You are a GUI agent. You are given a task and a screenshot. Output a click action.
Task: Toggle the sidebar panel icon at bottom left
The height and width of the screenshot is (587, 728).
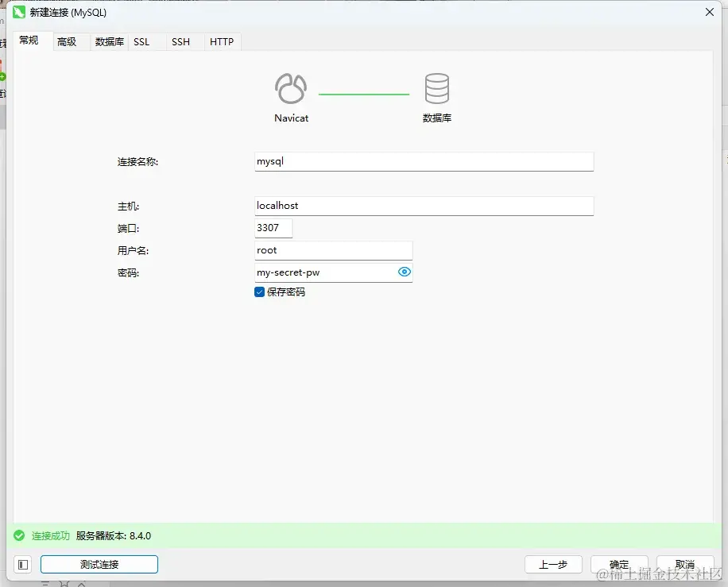point(23,565)
